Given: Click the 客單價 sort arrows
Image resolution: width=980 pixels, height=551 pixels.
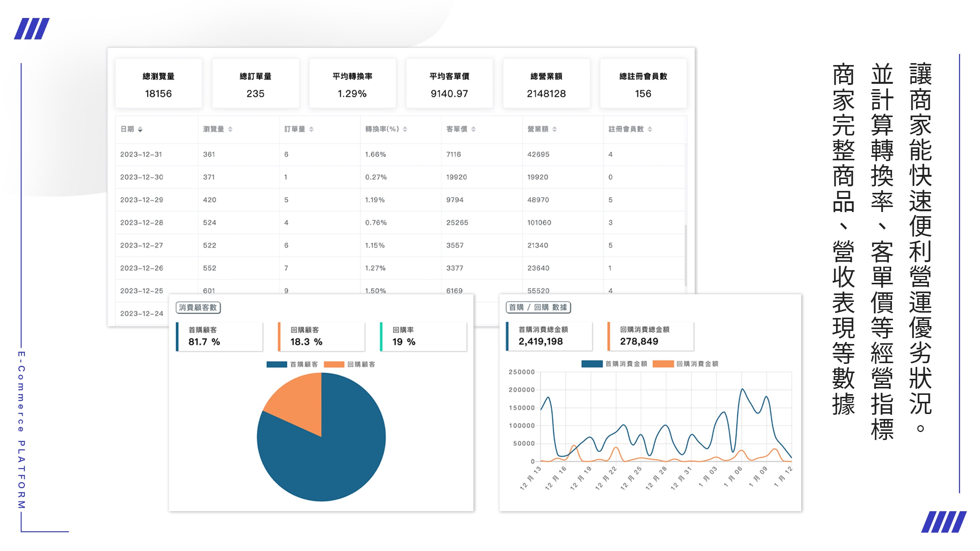Looking at the screenshot, I should [474, 129].
